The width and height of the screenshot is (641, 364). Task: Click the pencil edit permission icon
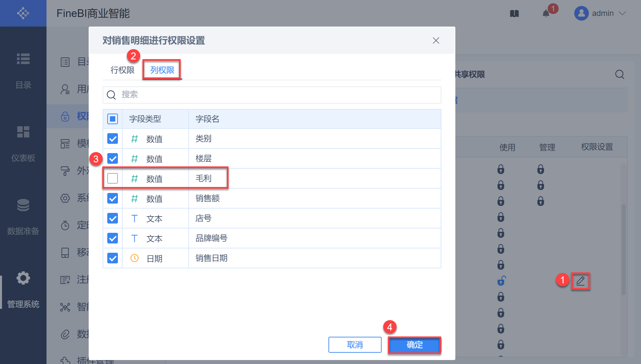[x=580, y=281]
